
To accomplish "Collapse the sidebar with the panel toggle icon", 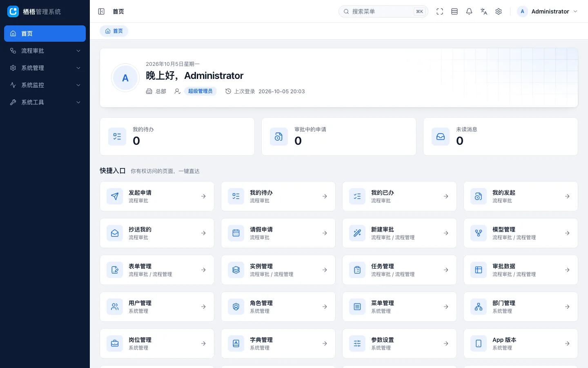I will pos(101,11).
